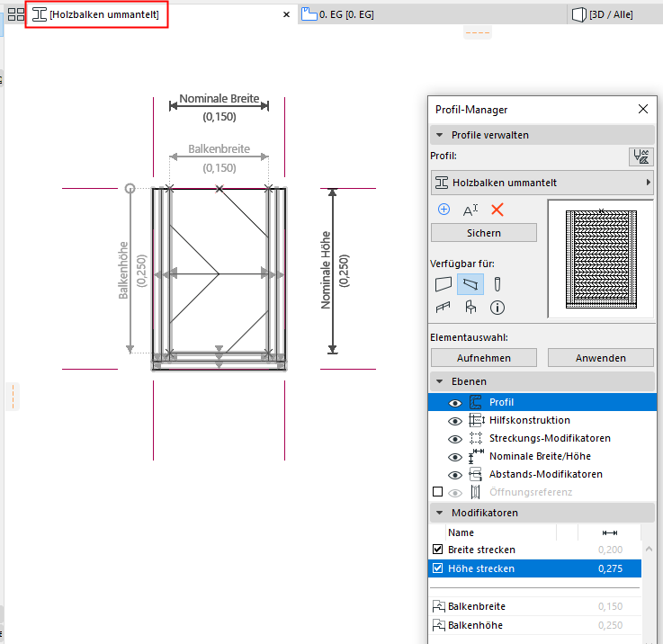663x644 pixels.
Task: Click the Balkenbreite value 0,150
Action: [610, 606]
